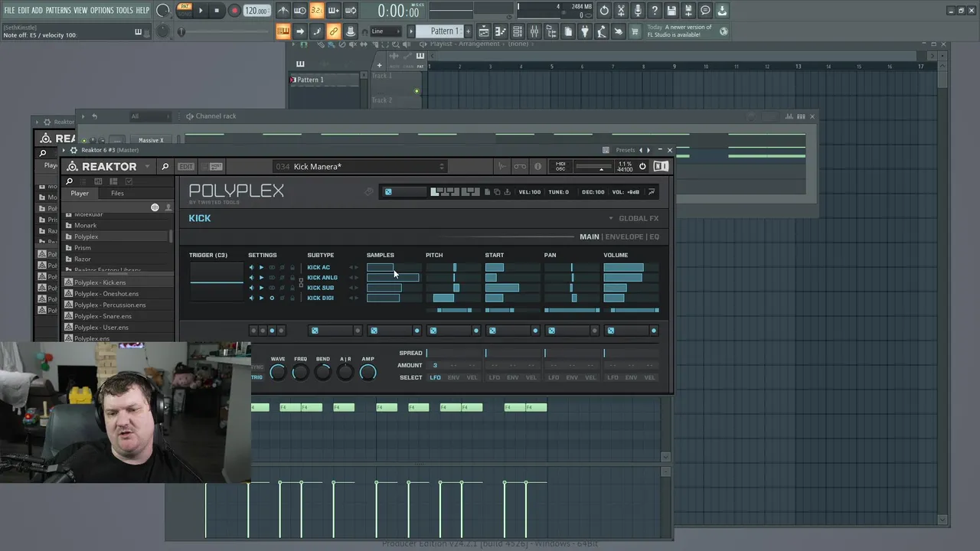This screenshot has height=551, width=980.
Task: Toggle the Pat/Song mode switch
Action: (x=185, y=10)
